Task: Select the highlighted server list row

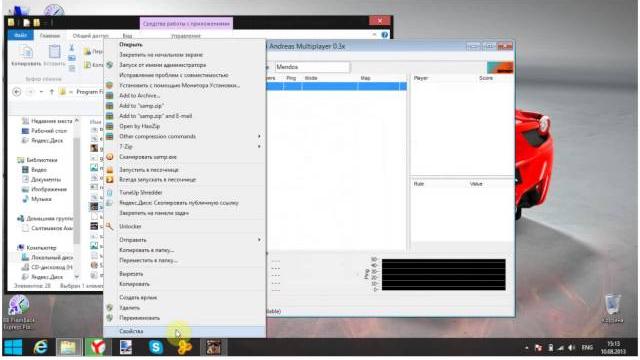Action: (336, 86)
